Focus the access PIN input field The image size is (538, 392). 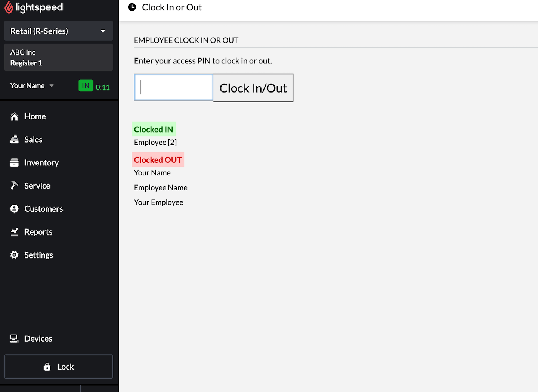[x=174, y=87]
